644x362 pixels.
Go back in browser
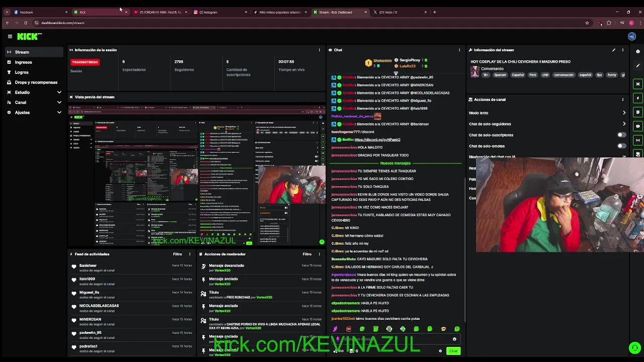tap(7, 23)
